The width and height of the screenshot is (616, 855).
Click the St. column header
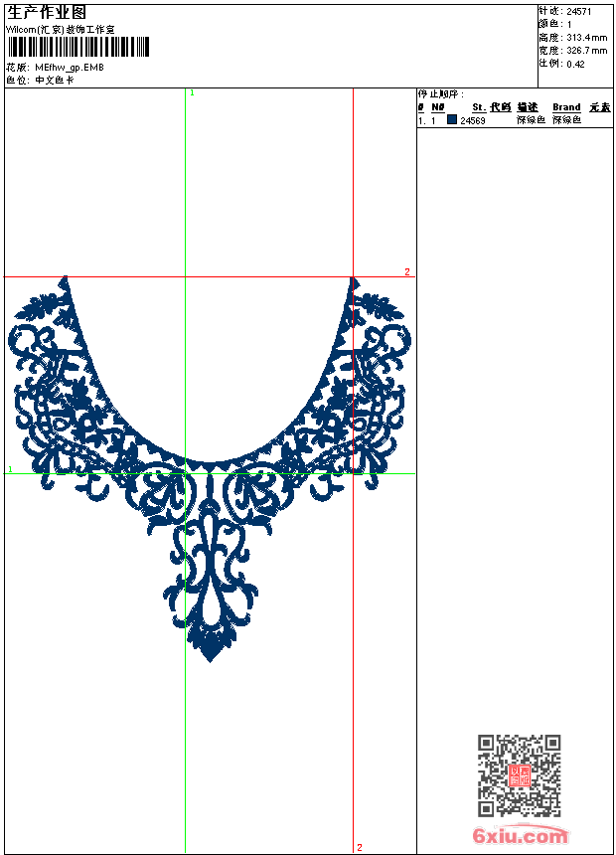click(479, 107)
